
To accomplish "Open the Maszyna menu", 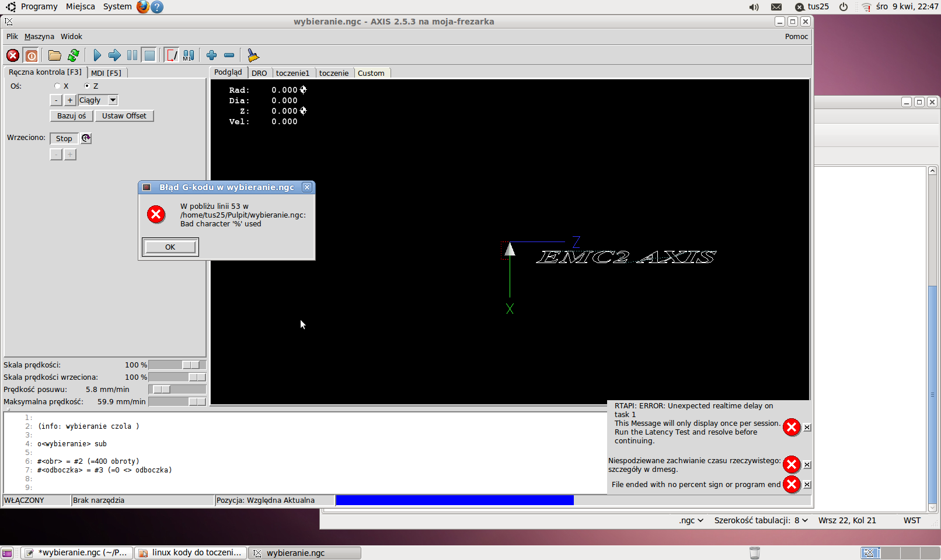I will pyautogui.click(x=39, y=36).
